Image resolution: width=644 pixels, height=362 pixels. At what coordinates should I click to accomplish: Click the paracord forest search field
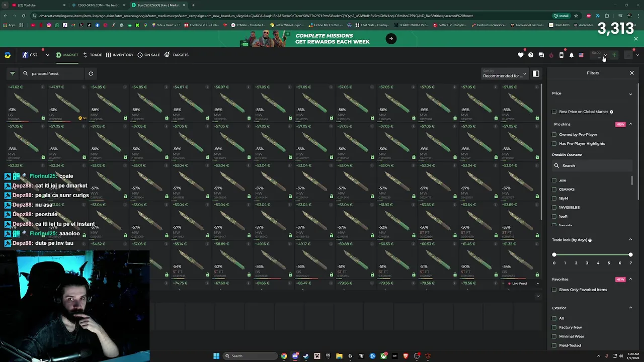coord(51,73)
